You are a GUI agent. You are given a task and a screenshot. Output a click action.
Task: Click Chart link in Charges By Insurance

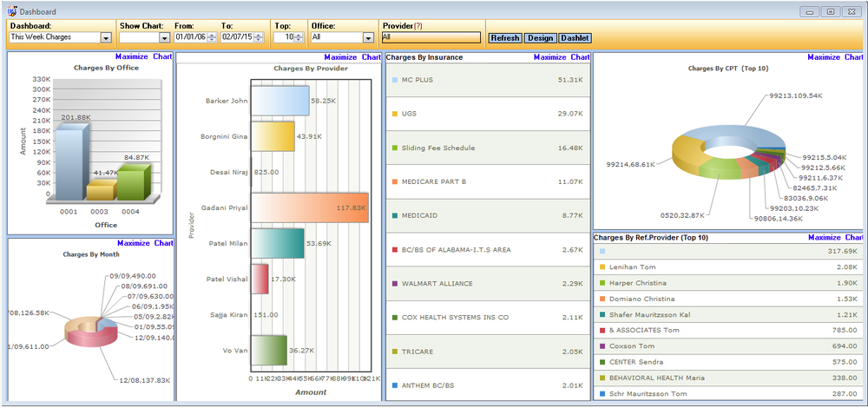tap(581, 57)
